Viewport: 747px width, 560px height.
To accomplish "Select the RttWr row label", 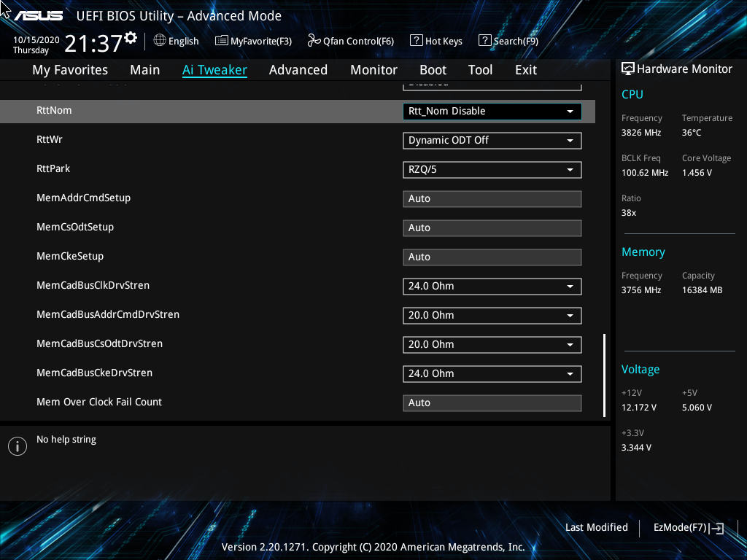I will 50,139.
